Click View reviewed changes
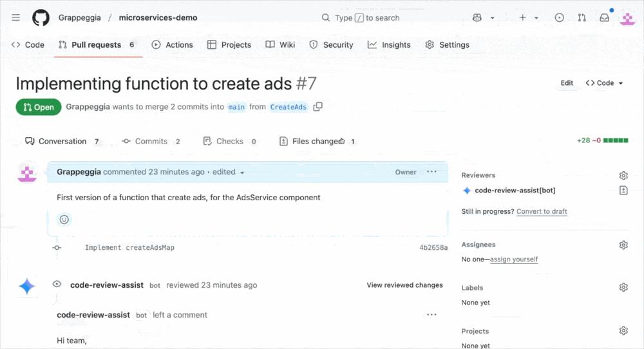The image size is (644, 349). [404, 285]
